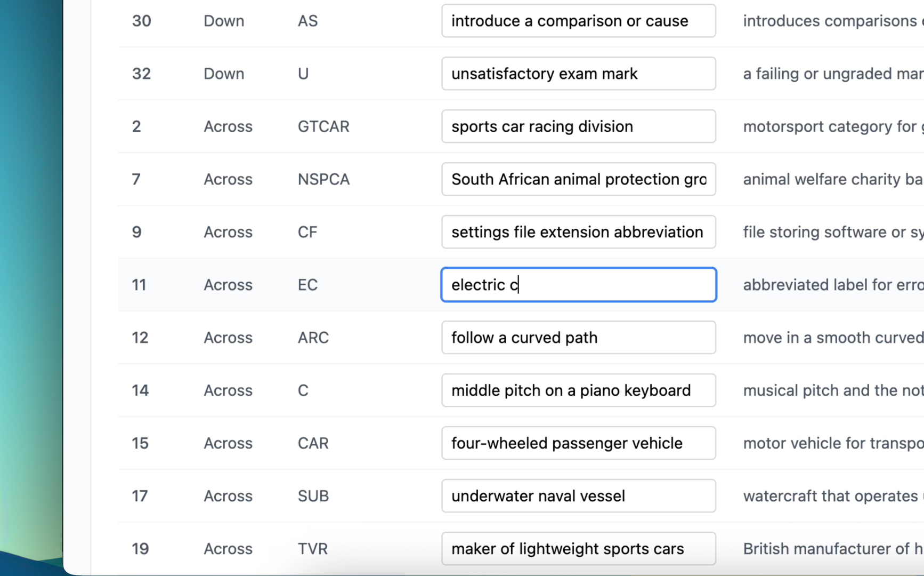Click the 'settings file extension abbreviation' field

click(x=578, y=232)
